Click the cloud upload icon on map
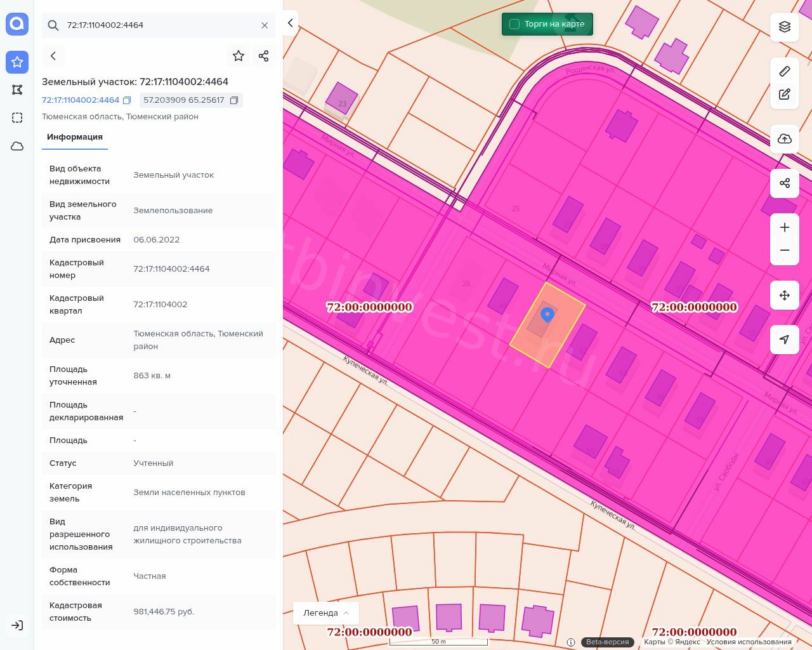 [x=785, y=139]
